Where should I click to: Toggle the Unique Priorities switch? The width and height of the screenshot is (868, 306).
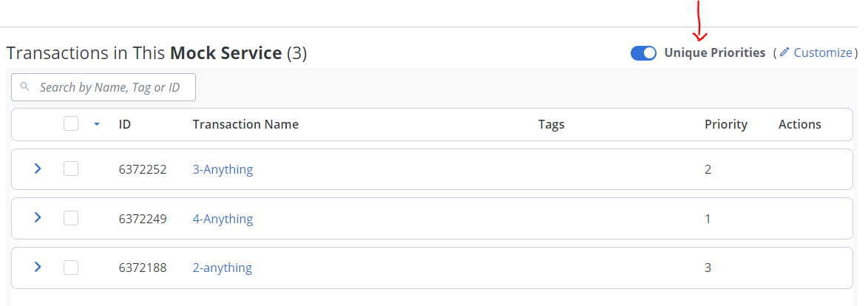coord(643,53)
